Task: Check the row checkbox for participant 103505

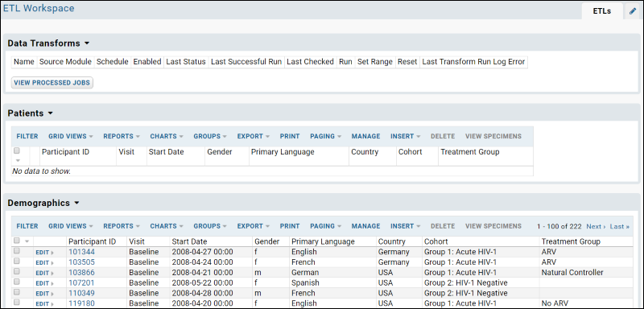Action: pos(17,261)
